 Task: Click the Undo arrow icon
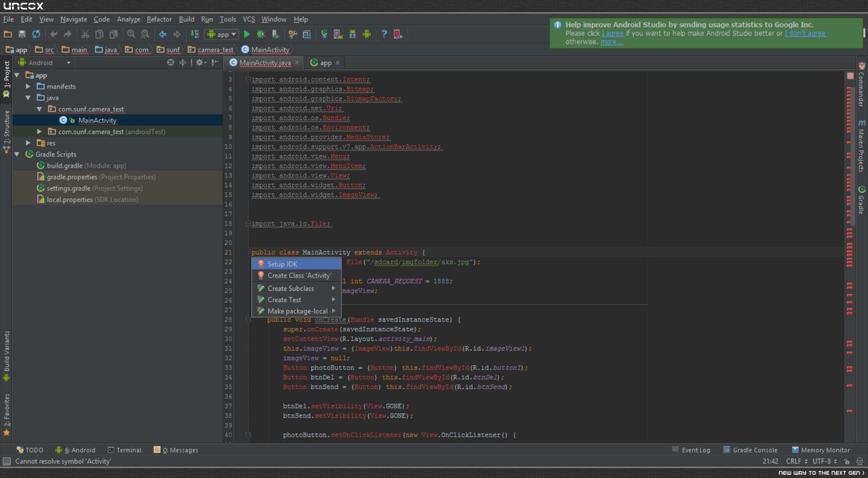(x=54, y=34)
